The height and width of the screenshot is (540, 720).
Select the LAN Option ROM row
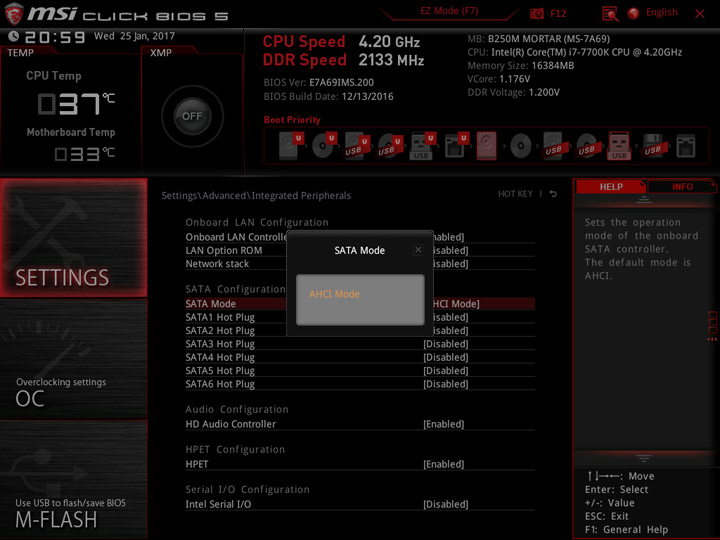[360, 250]
